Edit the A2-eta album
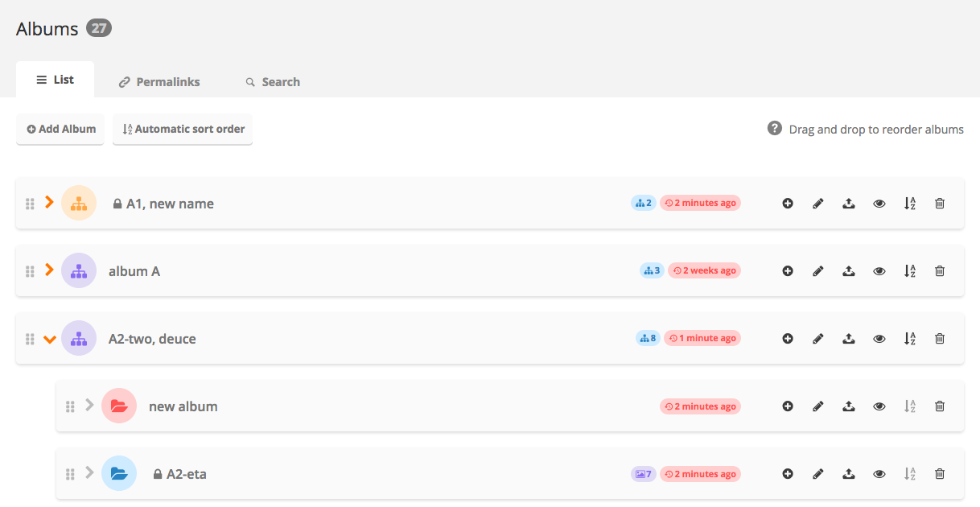The height and width of the screenshot is (507, 980). pos(818,474)
